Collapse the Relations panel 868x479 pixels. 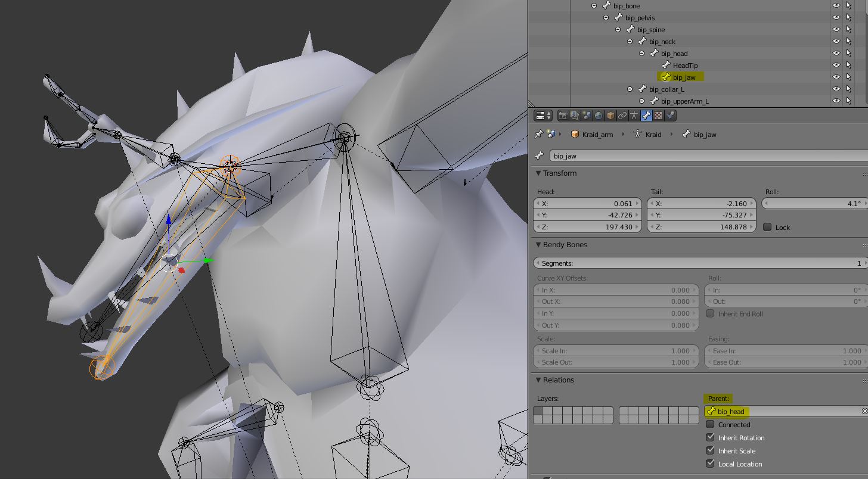(x=538, y=380)
